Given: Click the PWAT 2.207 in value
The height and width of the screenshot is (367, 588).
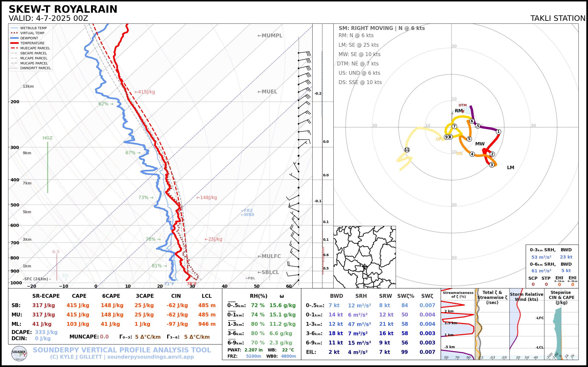Looking at the screenshot, I should point(253,350).
